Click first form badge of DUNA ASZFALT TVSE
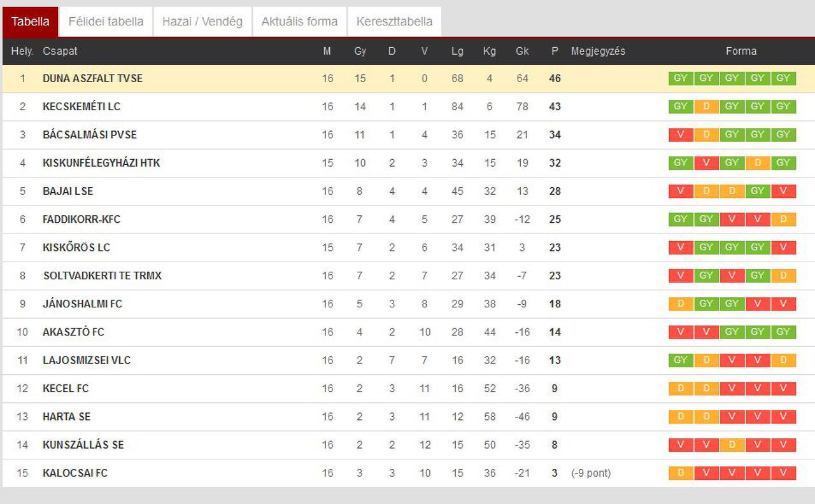This screenshot has width=815, height=504. pyautogui.click(x=681, y=78)
